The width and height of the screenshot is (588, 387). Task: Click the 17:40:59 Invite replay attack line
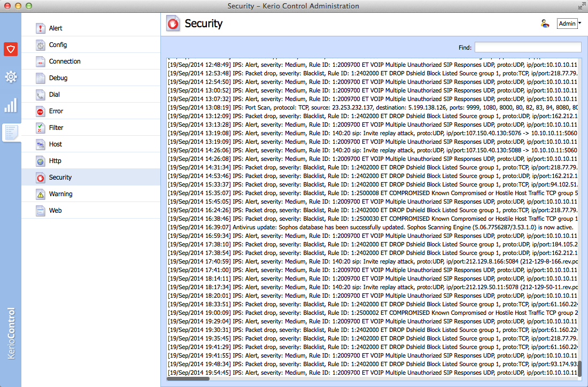pyautogui.click(x=373, y=261)
